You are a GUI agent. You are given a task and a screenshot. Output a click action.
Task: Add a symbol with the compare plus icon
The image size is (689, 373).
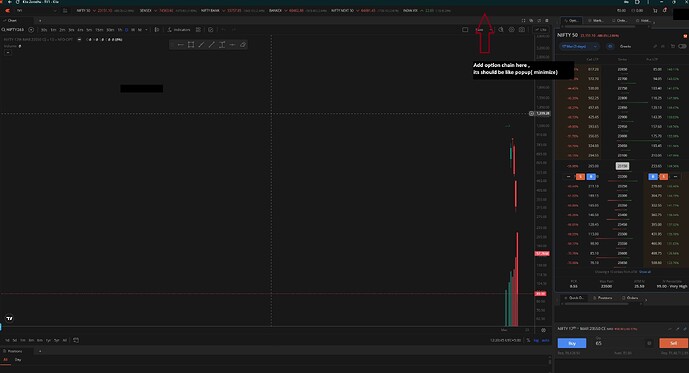click(x=31, y=30)
